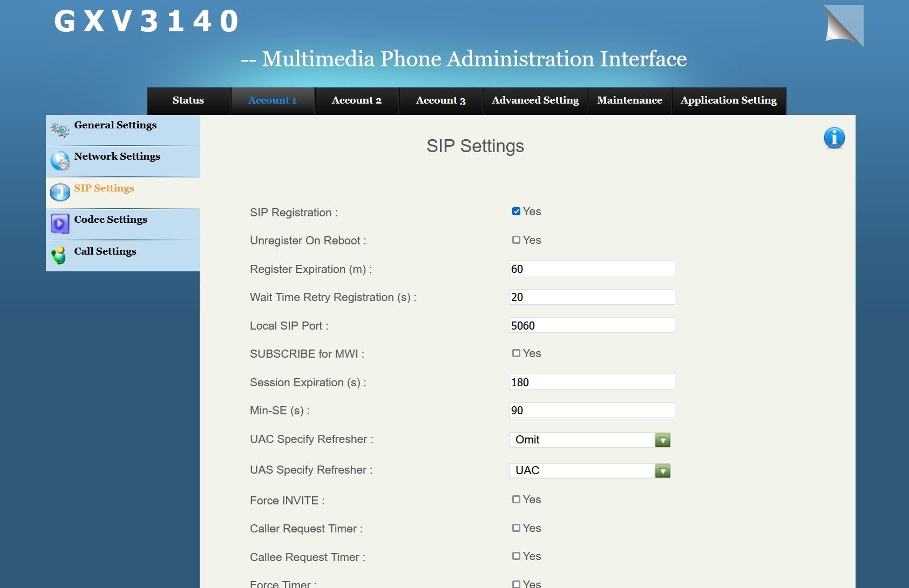Click the 'SIP Registration :' label
The height and width of the screenshot is (588, 909).
[x=294, y=213]
